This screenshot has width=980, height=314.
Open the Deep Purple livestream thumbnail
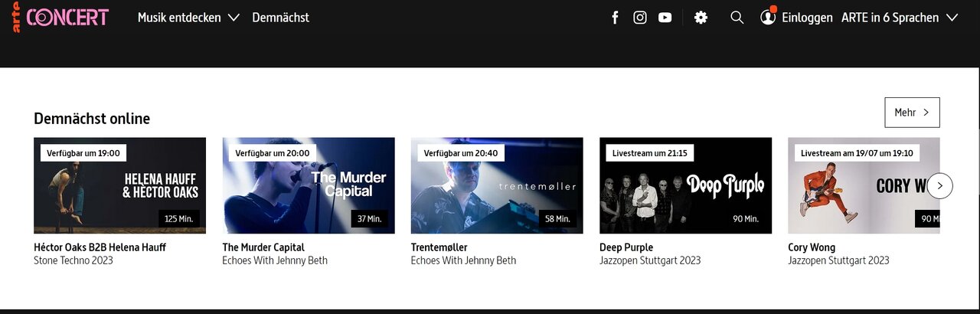tap(685, 185)
